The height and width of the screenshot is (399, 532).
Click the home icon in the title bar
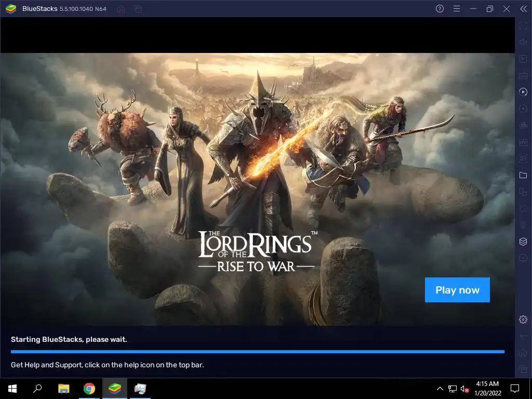[121, 9]
